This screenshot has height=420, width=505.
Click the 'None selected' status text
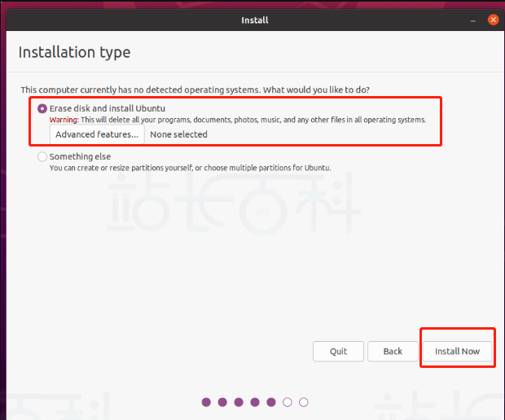pyautogui.click(x=178, y=134)
